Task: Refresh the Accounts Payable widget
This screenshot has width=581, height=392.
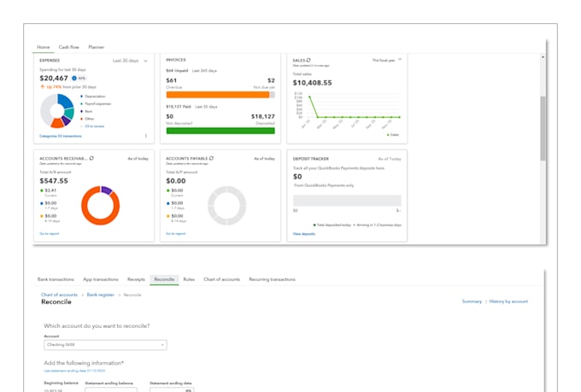Action: (211, 158)
